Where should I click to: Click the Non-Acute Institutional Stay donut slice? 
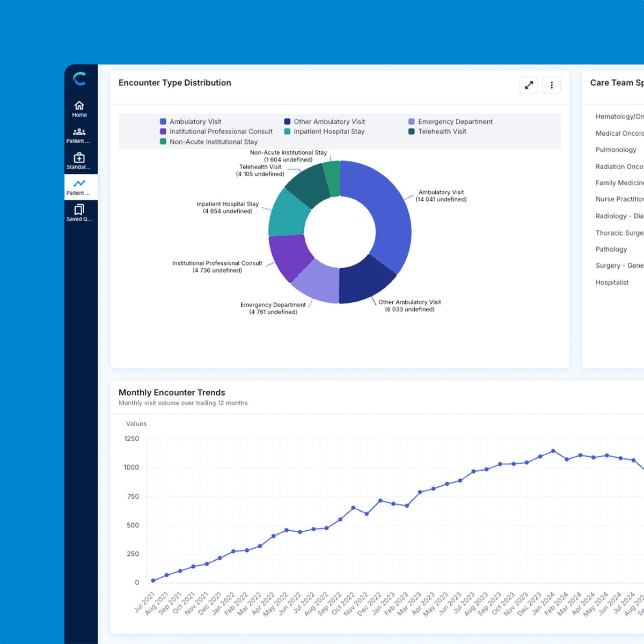click(332, 178)
